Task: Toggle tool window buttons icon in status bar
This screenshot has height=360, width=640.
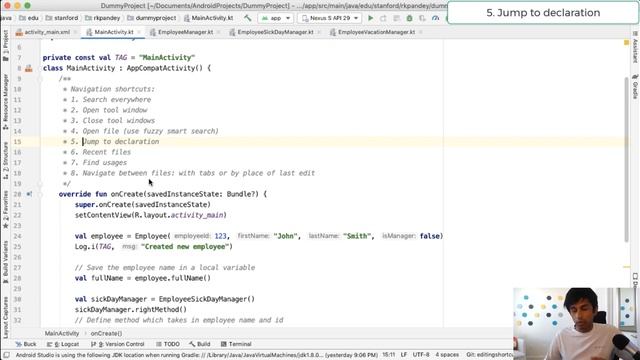Action: coord(6,355)
